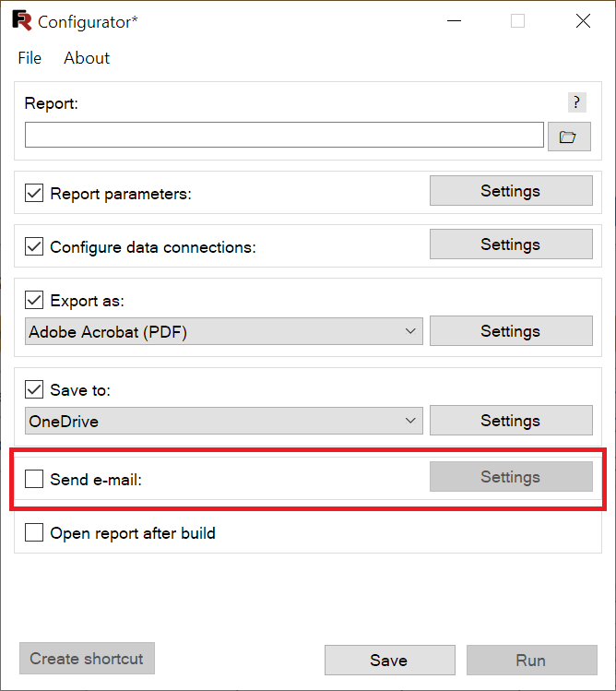Uncheck the Export as checkbox
The width and height of the screenshot is (616, 691).
[34, 300]
